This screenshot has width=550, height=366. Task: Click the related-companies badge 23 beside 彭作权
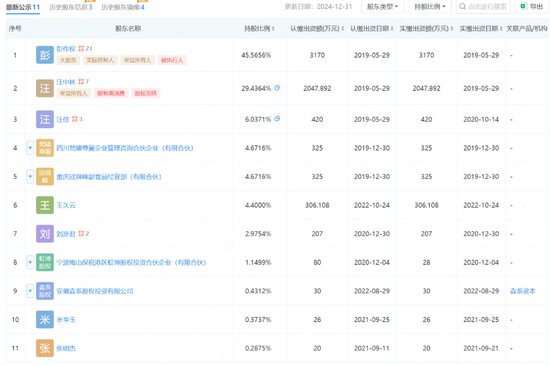click(x=85, y=48)
